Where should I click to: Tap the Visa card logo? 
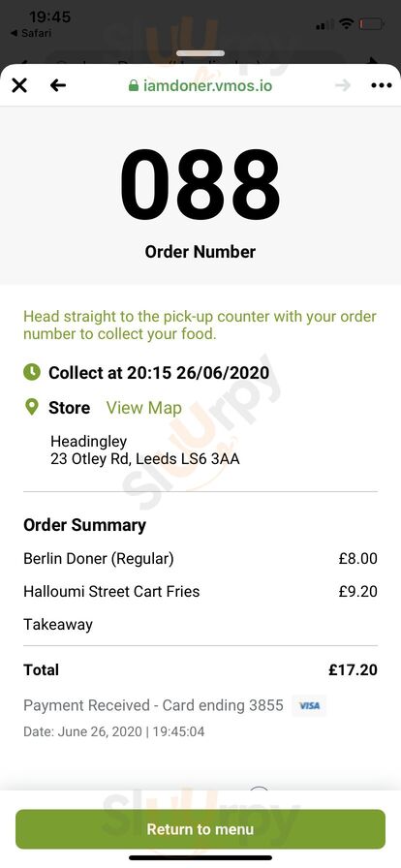[309, 705]
